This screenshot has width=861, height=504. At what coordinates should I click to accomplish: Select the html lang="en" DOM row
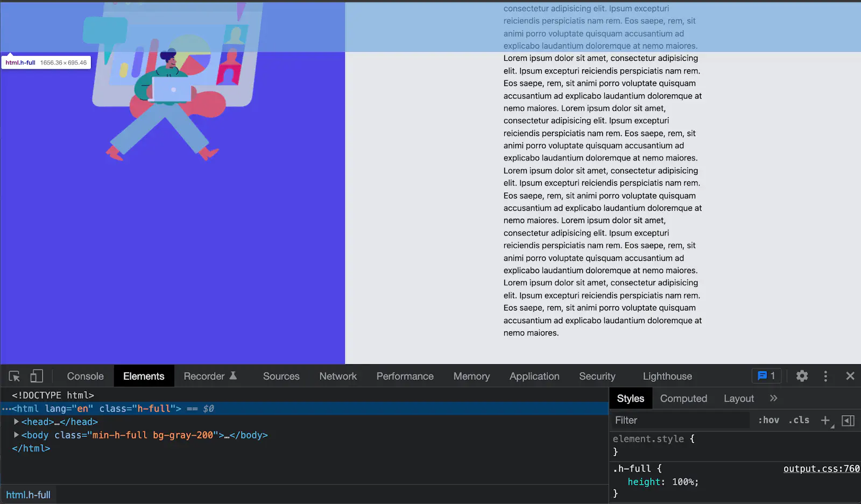(304, 409)
